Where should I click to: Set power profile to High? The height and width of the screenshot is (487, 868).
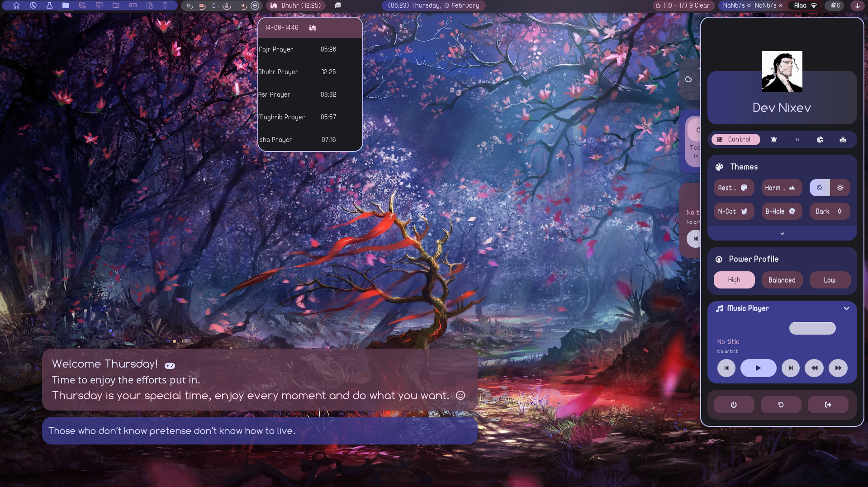coord(734,280)
